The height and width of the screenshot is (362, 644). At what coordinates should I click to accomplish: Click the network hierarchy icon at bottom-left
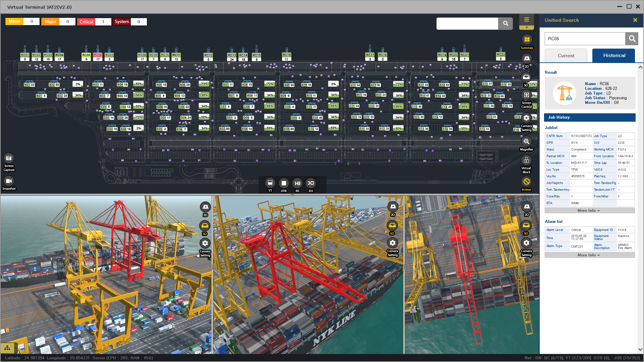click(7, 348)
